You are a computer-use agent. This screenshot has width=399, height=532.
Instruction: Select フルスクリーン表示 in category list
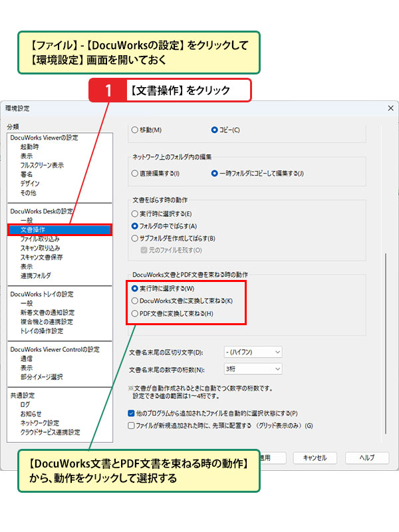pyautogui.click(x=42, y=165)
